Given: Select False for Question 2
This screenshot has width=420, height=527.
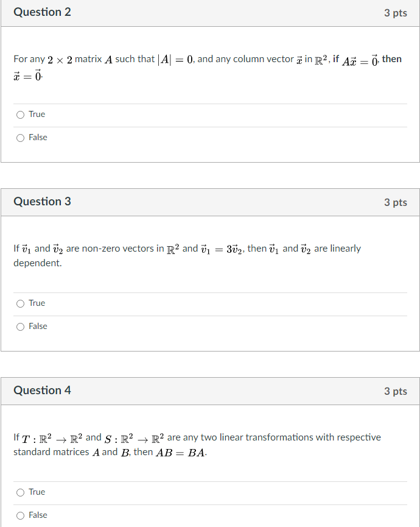Looking at the screenshot, I should (20, 137).
